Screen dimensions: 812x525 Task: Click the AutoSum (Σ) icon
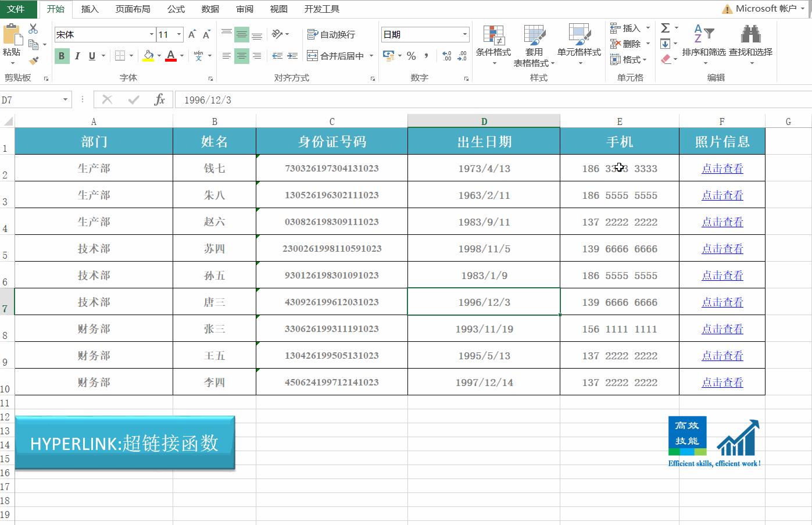(666, 27)
